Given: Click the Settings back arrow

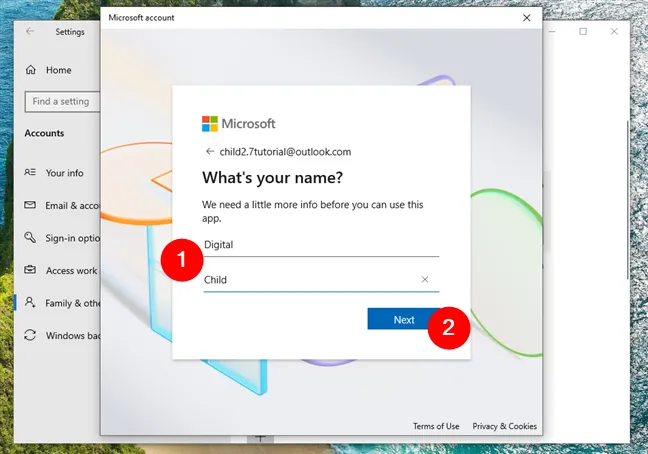Looking at the screenshot, I should 30,31.
